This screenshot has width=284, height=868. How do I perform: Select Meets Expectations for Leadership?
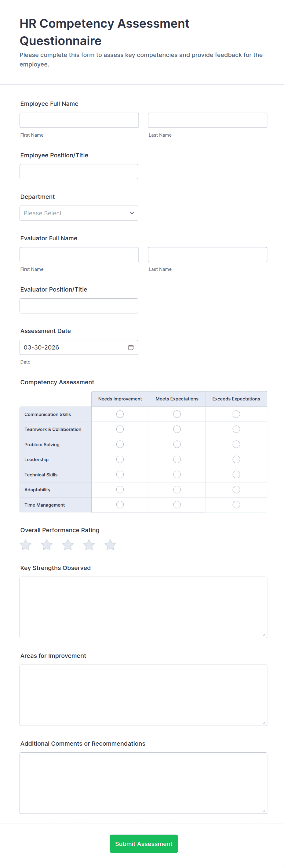click(x=177, y=459)
